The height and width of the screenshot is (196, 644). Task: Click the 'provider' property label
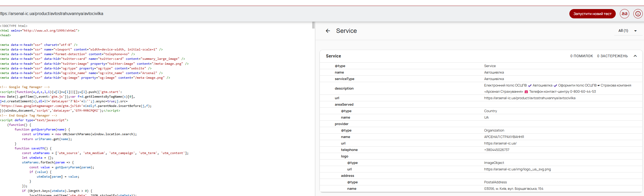click(342, 124)
